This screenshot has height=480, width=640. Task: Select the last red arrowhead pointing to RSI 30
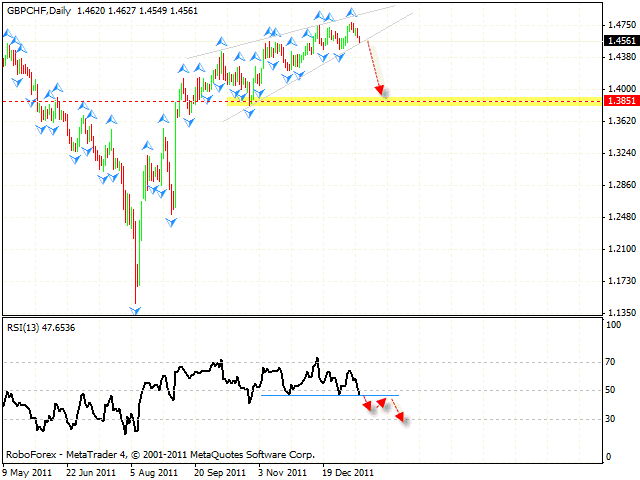pyautogui.click(x=401, y=416)
